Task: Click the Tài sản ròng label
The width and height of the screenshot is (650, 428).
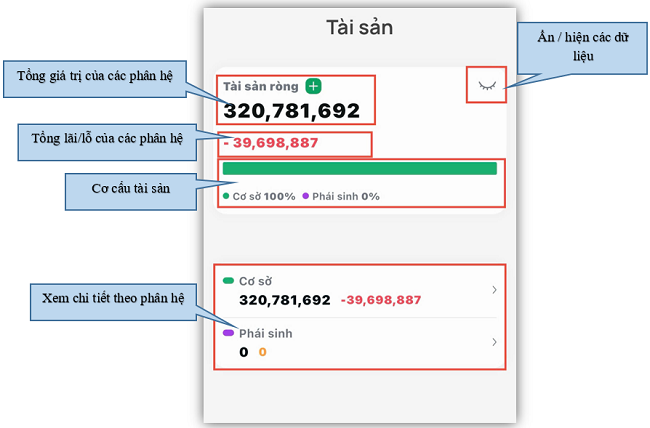Action: (x=261, y=86)
